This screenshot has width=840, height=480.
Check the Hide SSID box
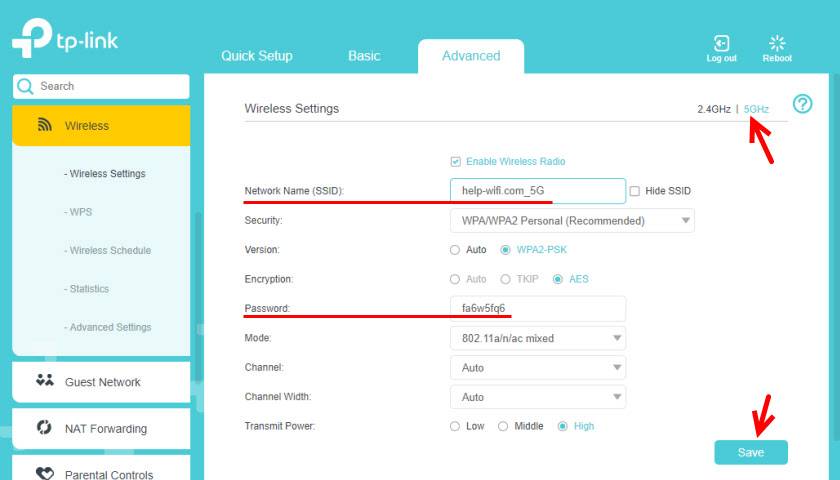pyautogui.click(x=635, y=191)
